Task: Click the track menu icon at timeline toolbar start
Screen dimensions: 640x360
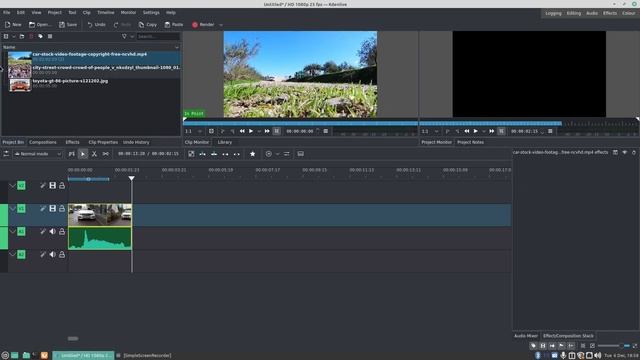Action: [6, 154]
